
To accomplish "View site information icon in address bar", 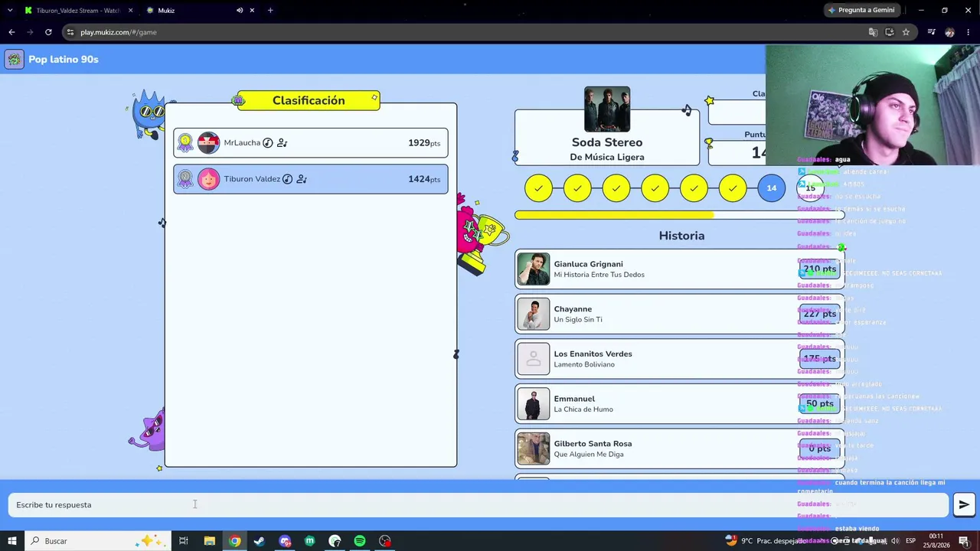I will pyautogui.click(x=70, y=32).
